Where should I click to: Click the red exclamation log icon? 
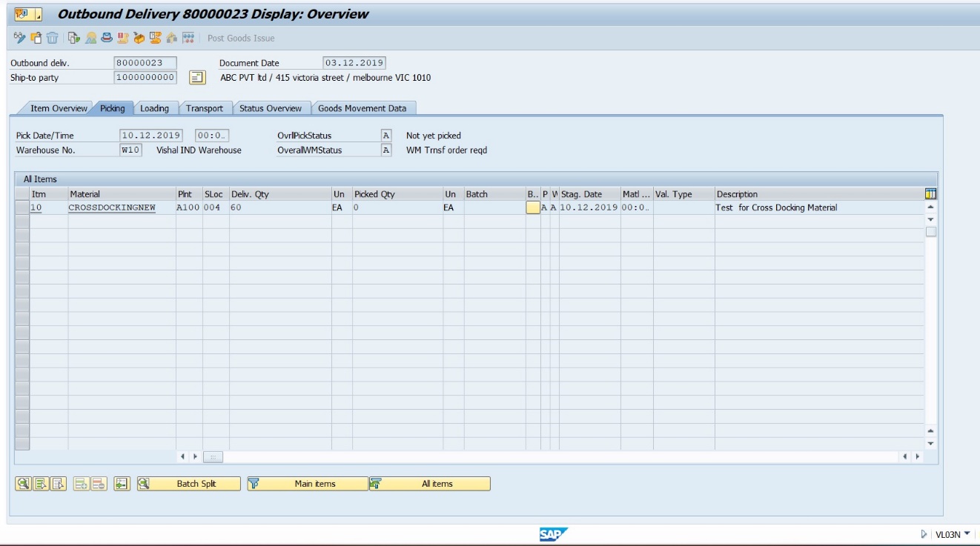[x=123, y=38]
